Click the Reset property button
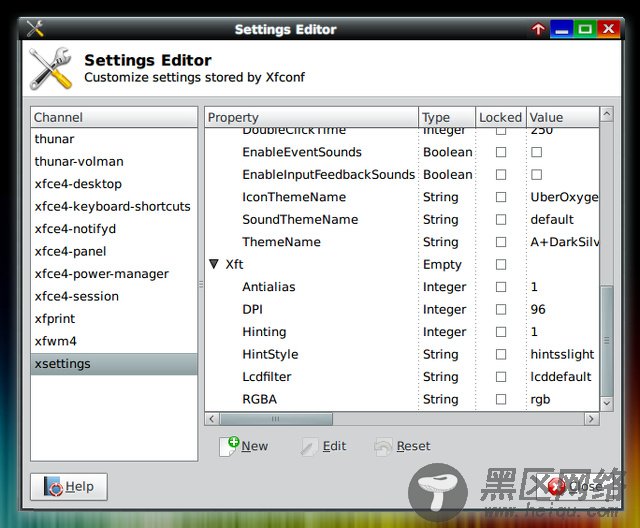Viewport: 640px width, 528px height. pyautogui.click(x=402, y=446)
